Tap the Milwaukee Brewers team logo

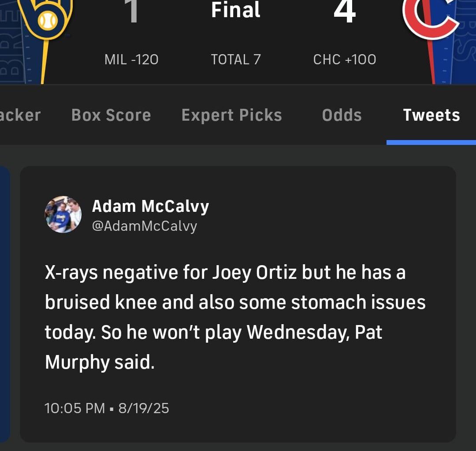pyautogui.click(x=46, y=18)
